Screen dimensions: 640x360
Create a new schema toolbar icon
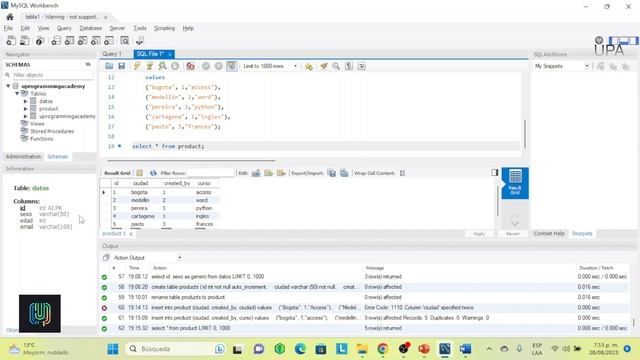pos(56,40)
